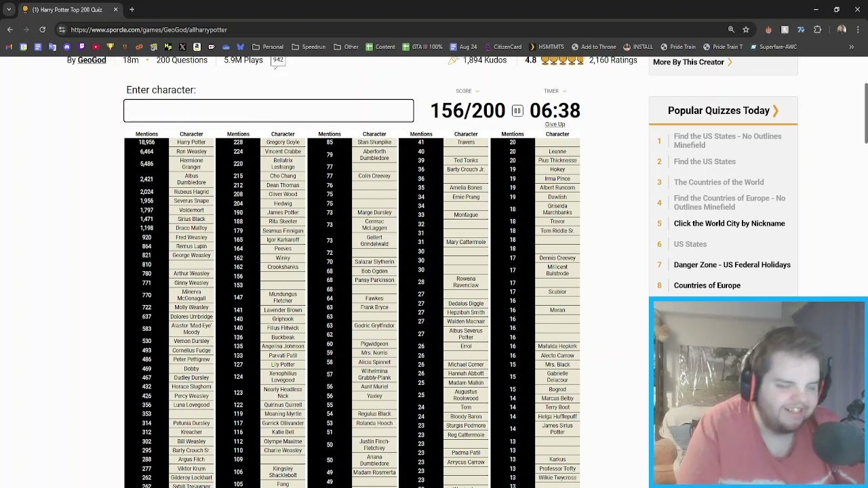Select the Bellatrix Lestrange answer cell
This screenshot has height=488, width=868.
coord(283,164)
